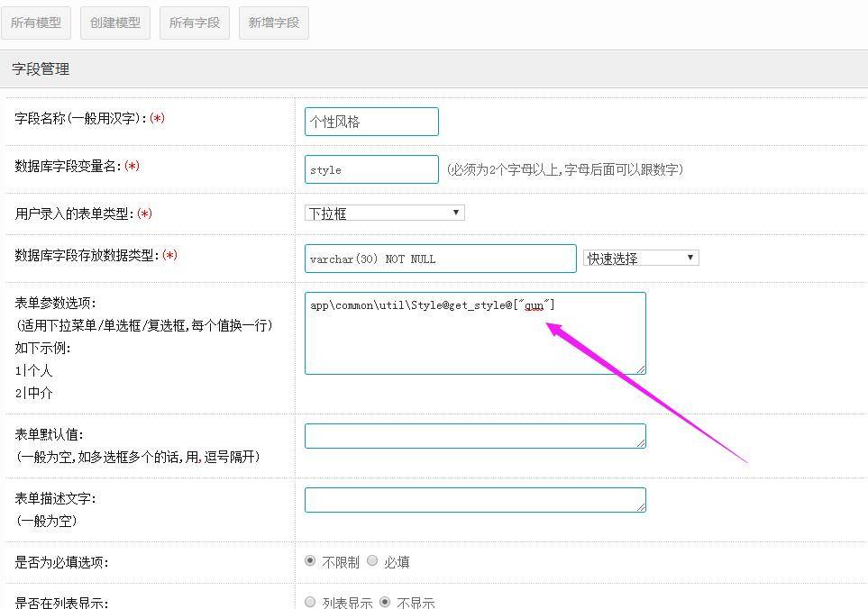Select the 必填 radio button
This screenshot has width=868, height=609.
(x=372, y=561)
